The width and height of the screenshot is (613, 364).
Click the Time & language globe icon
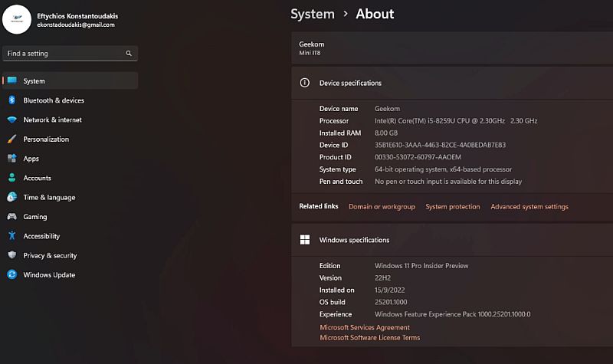point(12,197)
